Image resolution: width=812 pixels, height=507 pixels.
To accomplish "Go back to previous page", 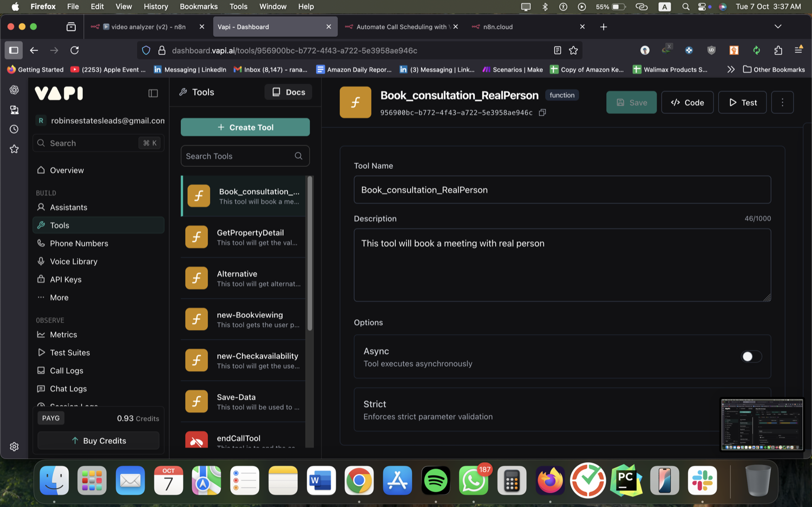I will [x=34, y=50].
